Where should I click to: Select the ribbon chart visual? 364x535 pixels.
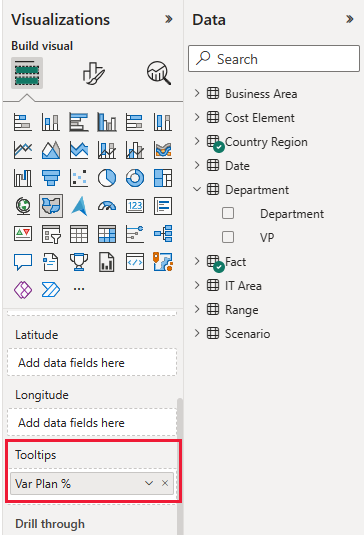tap(163, 150)
